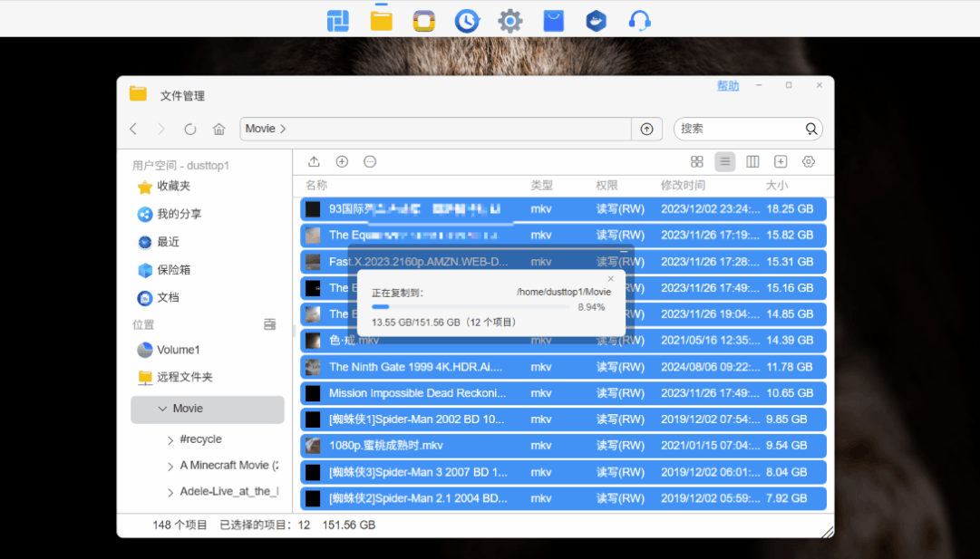Open the Docker whale dock icon

(597, 21)
